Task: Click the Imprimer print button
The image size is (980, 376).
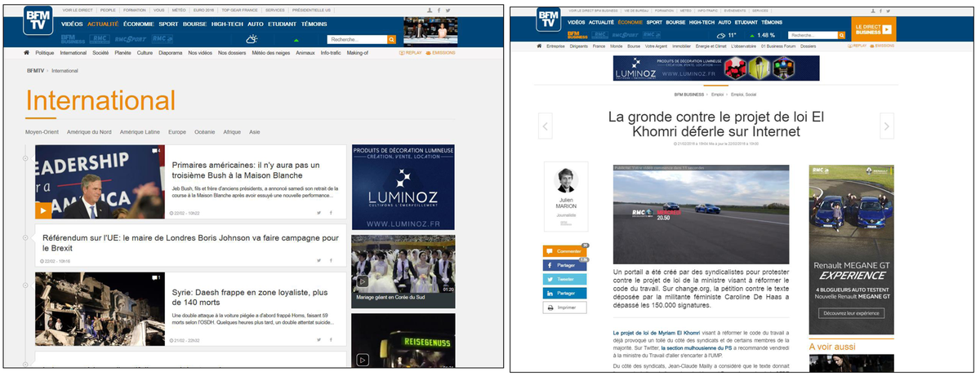Action: (x=563, y=307)
